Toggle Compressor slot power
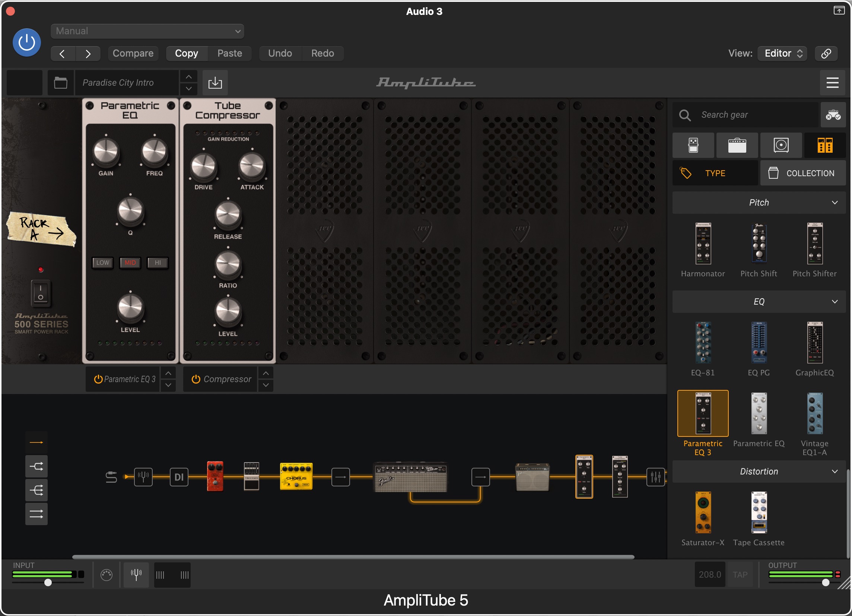 pos(196,380)
